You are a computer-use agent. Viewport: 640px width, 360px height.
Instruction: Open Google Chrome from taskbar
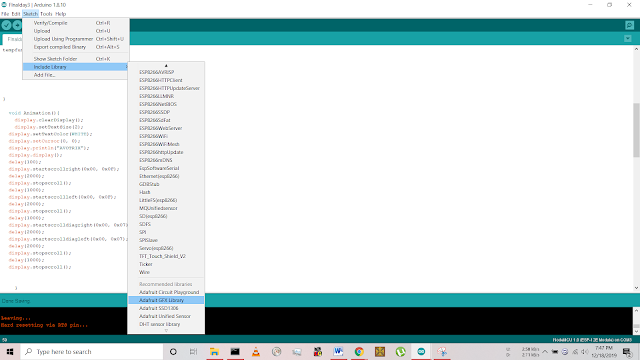tap(359, 351)
